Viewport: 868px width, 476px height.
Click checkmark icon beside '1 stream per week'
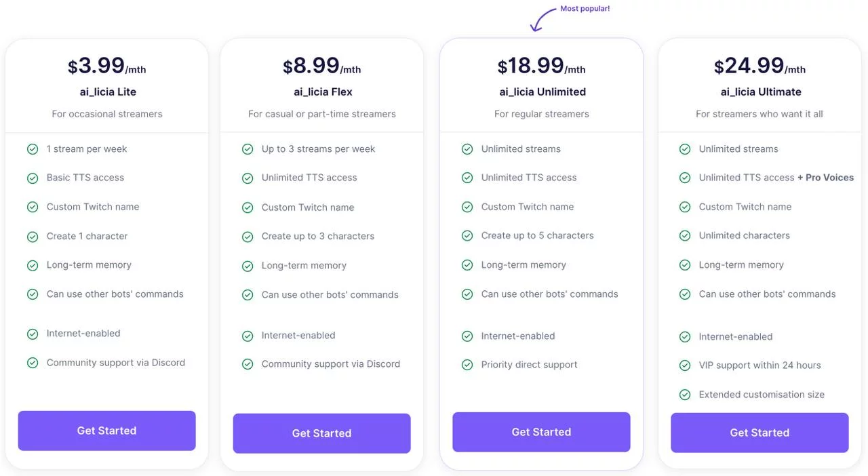coord(33,149)
